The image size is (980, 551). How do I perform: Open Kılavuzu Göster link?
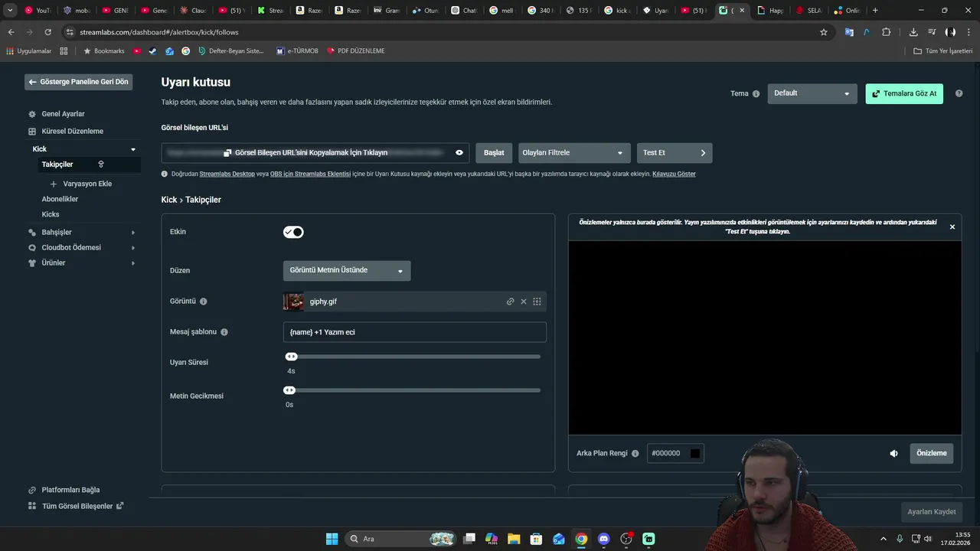click(674, 174)
